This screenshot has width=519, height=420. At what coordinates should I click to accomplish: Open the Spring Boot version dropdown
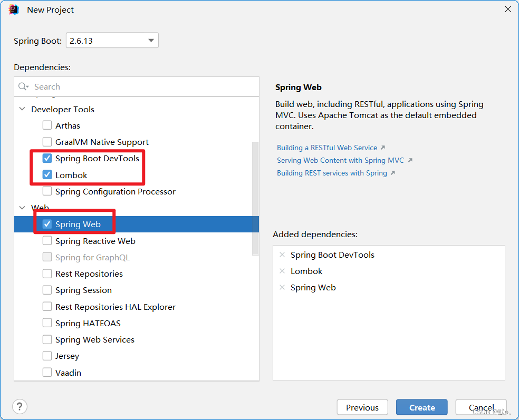[x=151, y=40]
